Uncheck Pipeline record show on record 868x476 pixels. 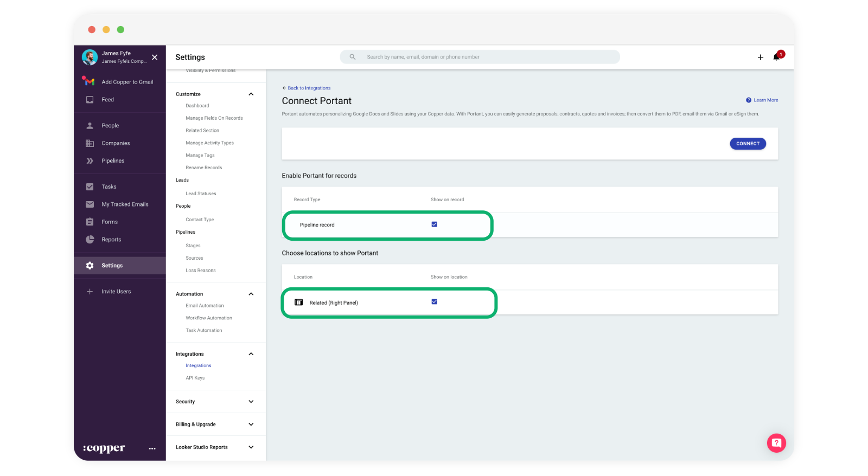[434, 224]
